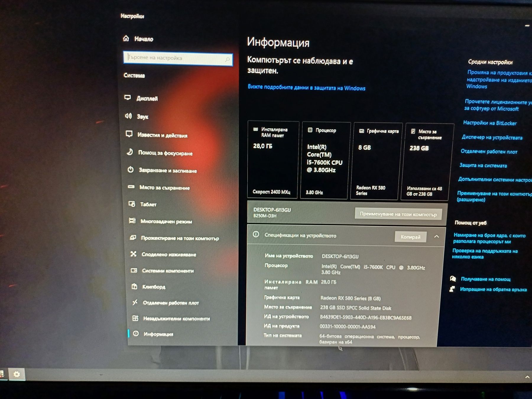The width and height of the screenshot is (532, 399).
Task: Click the processor icon on Процесор card
Action: coord(310,130)
